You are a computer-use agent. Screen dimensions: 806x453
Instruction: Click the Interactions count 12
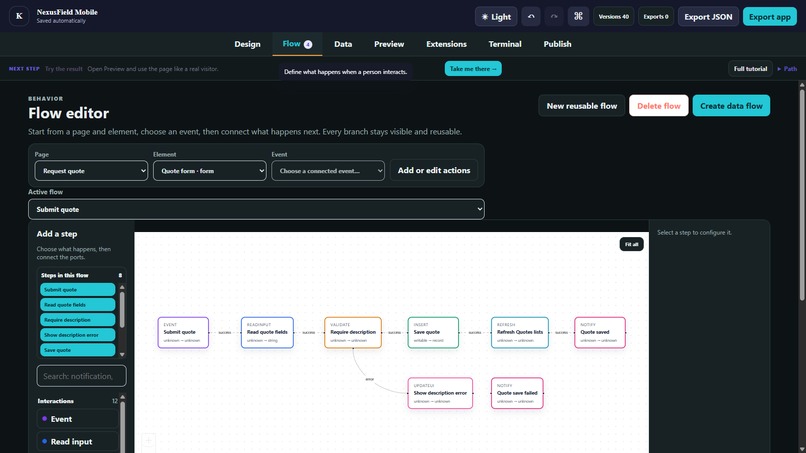pos(115,401)
